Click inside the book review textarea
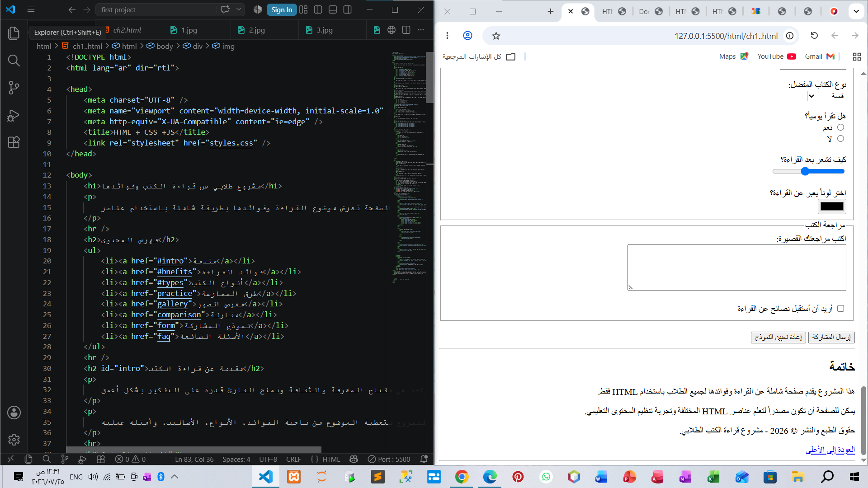Viewport: 868px width, 488px height. [x=737, y=267]
